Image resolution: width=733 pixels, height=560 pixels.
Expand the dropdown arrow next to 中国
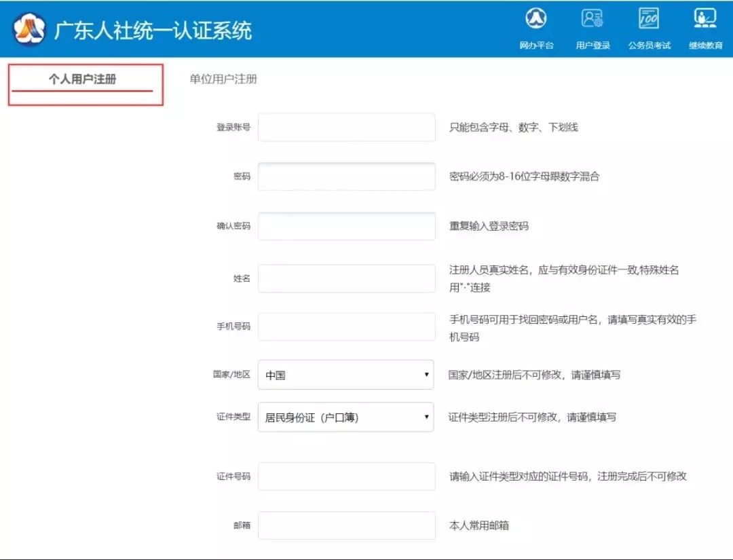click(426, 375)
